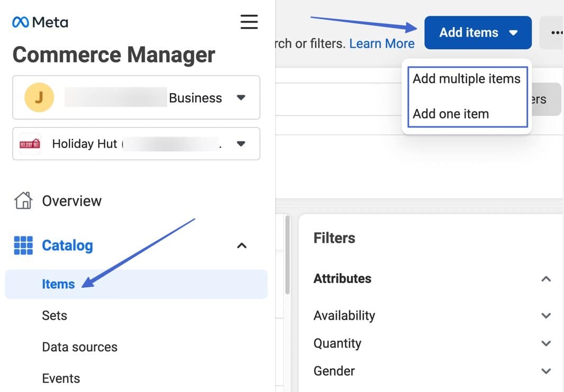Click the yellow business profile badge

(x=38, y=97)
